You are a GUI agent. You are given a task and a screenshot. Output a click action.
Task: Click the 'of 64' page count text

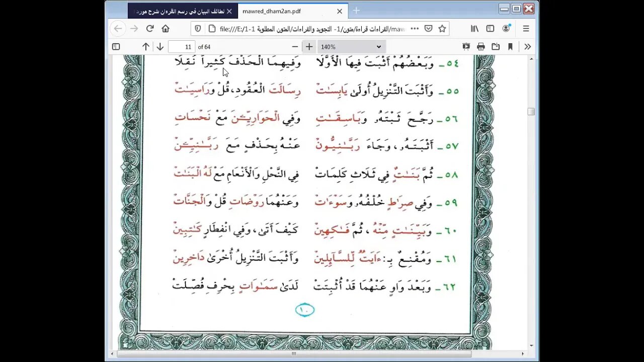pos(204,47)
